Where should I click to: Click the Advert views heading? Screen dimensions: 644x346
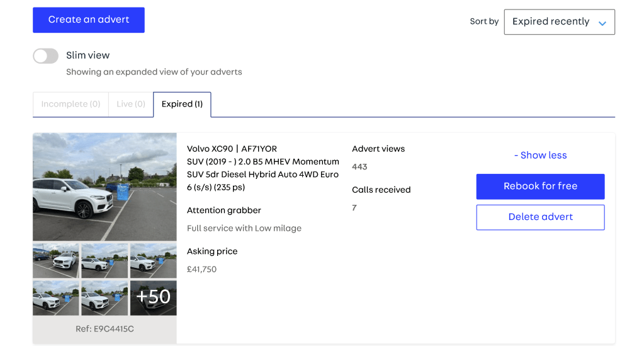point(378,149)
